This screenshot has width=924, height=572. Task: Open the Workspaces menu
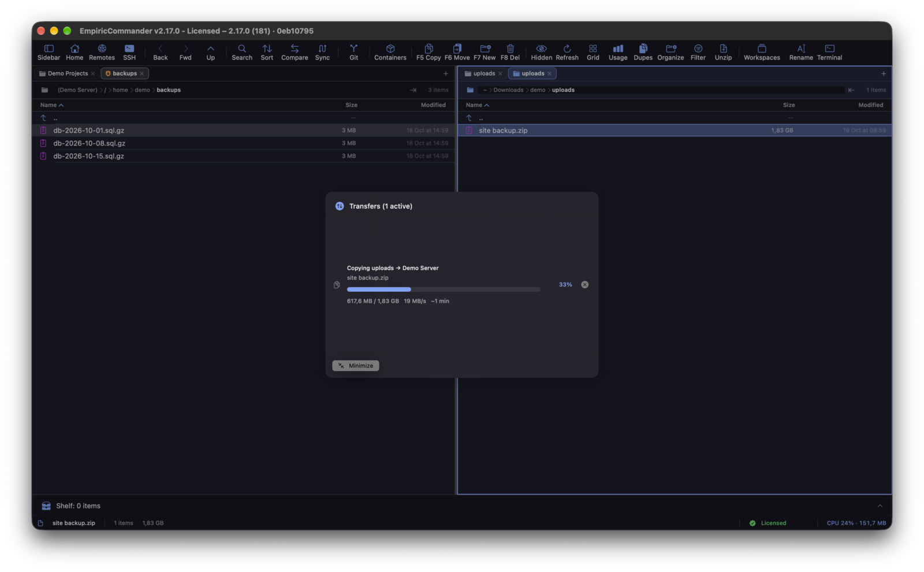point(762,52)
